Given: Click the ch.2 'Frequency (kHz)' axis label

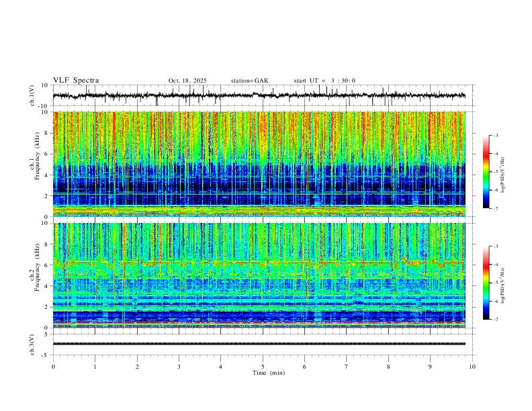Looking at the screenshot, I should pos(37,267).
